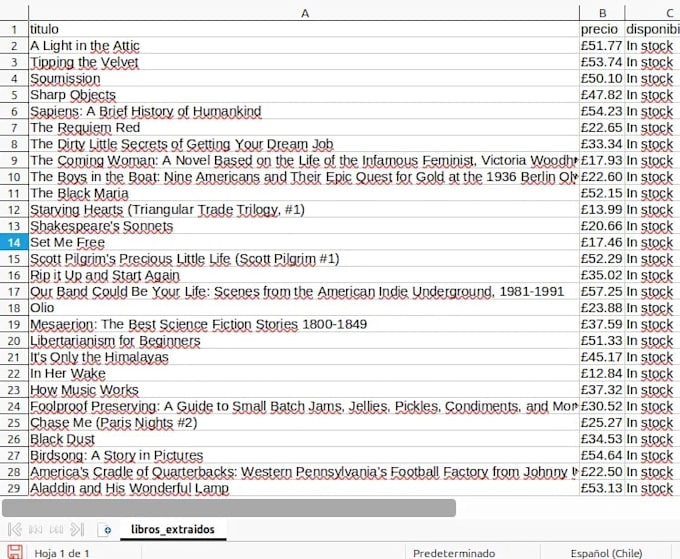Select cell 'Chase Me (Paris Nights #2)'
This screenshot has width=680, height=559.
(304, 423)
